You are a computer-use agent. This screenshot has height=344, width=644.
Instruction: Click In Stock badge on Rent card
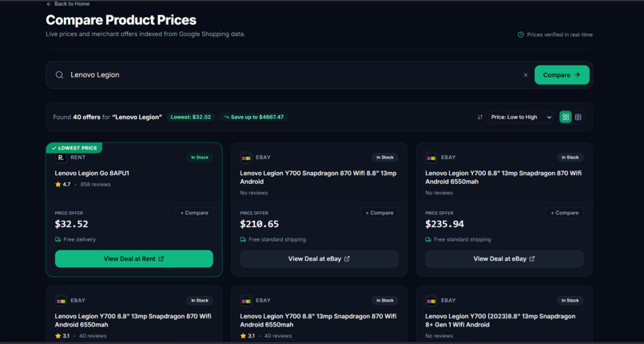(x=200, y=158)
